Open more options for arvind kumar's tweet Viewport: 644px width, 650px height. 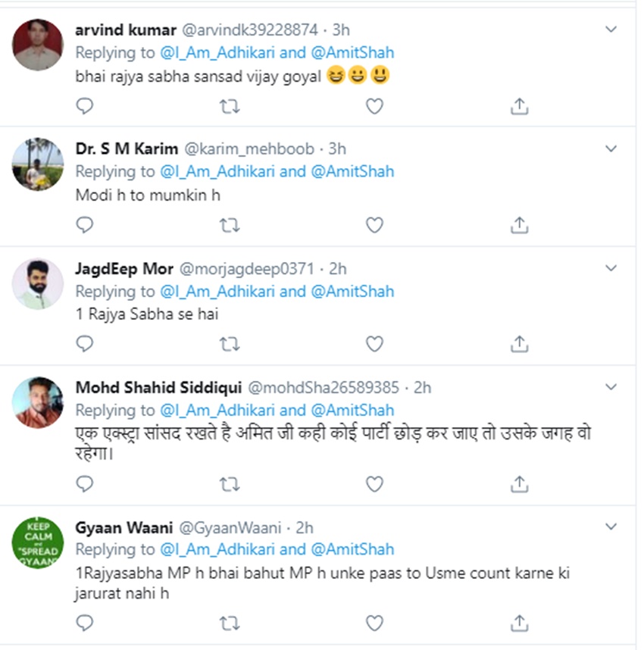(611, 29)
